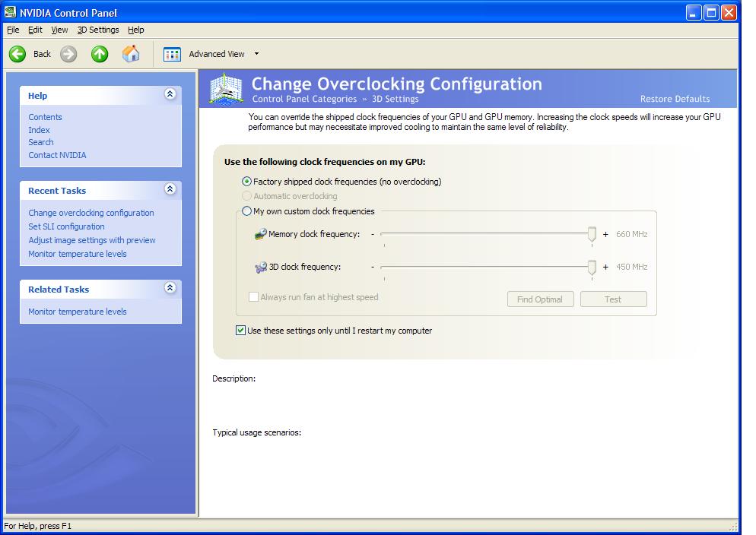Click the 3D clock minus sign
Screen dimensions: 756x535
[x=373, y=267]
